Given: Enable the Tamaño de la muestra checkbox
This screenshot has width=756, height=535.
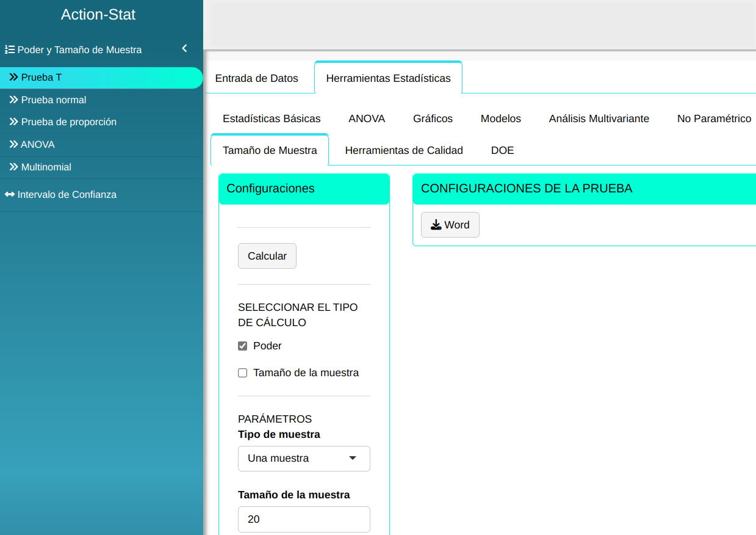Looking at the screenshot, I should [x=242, y=373].
